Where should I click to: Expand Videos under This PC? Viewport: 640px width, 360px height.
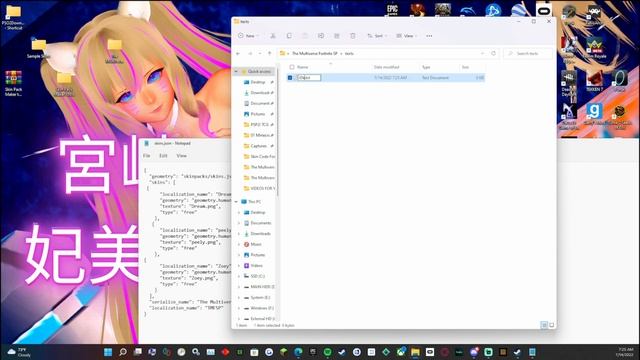coord(239,265)
